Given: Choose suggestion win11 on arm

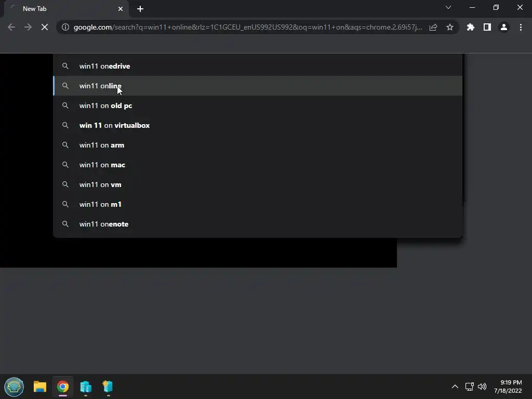Looking at the screenshot, I should [x=258, y=145].
